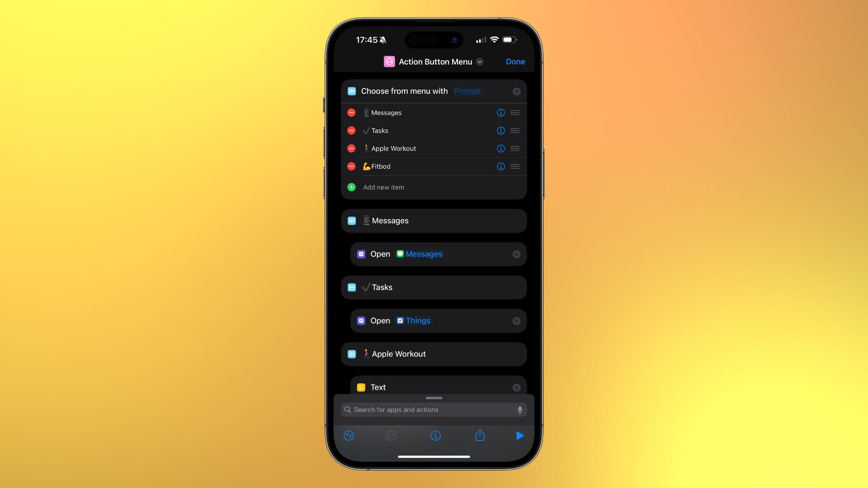Screen dimensions: 868x488
Task: Tap the run shortcut play button
Action: tap(519, 436)
